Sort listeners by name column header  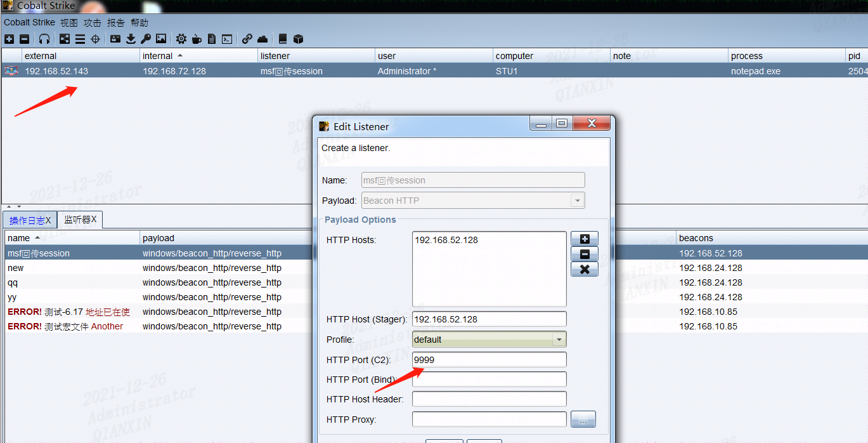72,238
